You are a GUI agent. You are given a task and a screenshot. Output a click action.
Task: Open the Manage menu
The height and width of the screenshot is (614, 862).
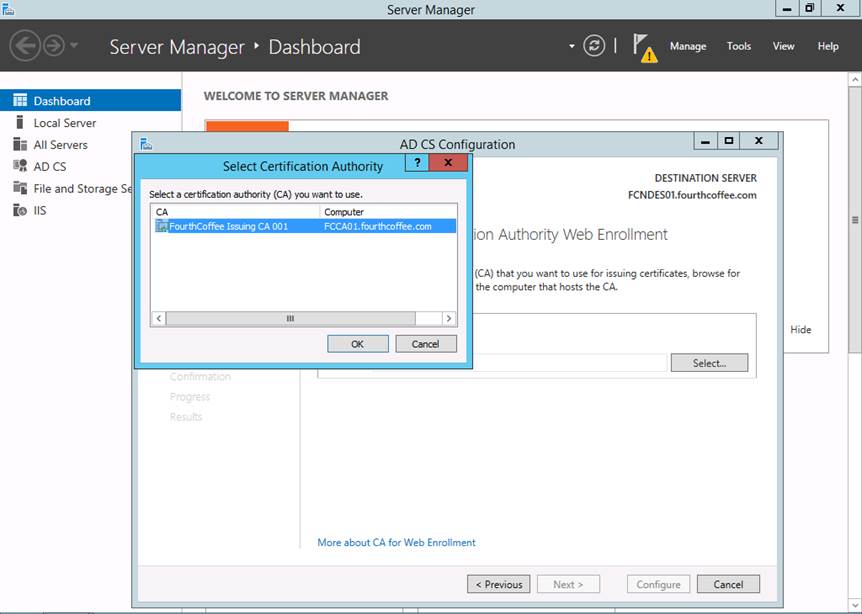tap(687, 46)
